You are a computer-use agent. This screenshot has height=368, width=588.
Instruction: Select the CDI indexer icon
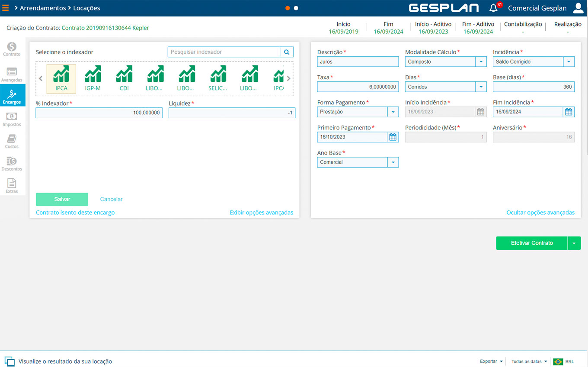coord(124,78)
